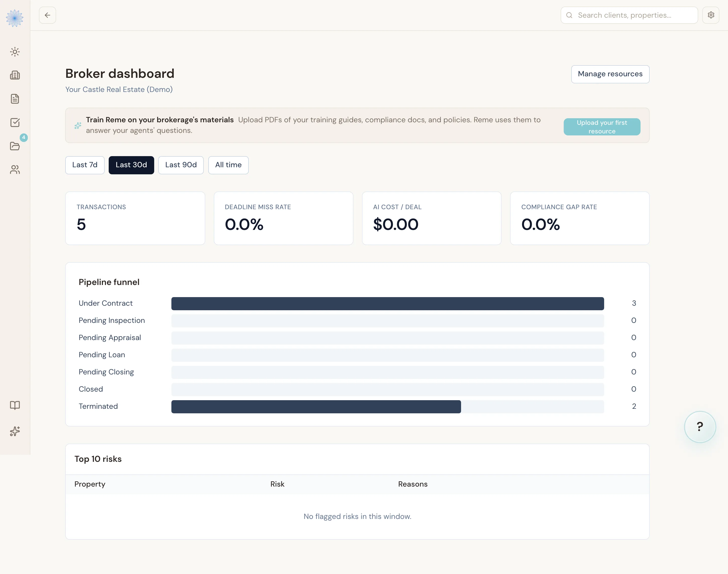Click the Pending Loan funnel bar
This screenshot has height=574, width=728.
tap(388, 355)
